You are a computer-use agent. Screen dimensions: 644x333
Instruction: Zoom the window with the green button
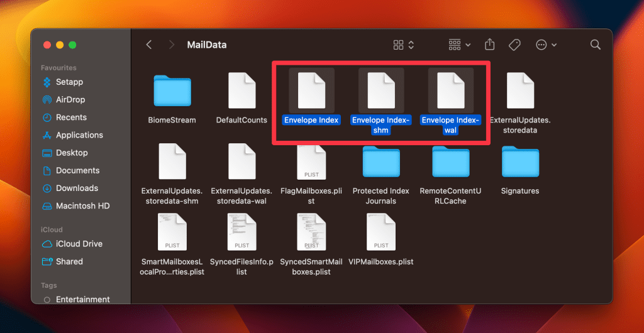72,45
